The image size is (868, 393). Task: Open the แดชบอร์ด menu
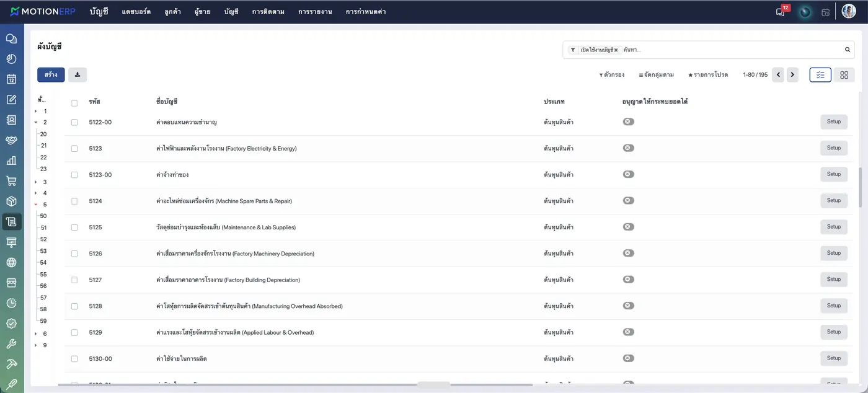click(x=136, y=12)
